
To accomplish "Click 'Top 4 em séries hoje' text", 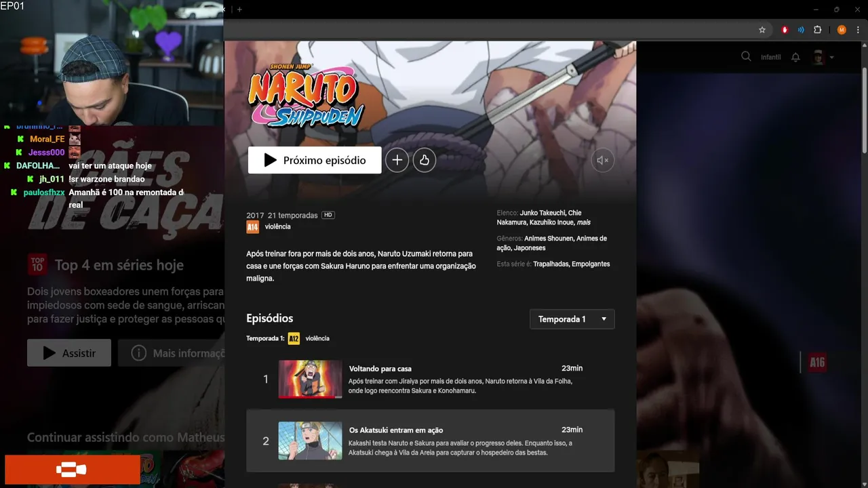I will pyautogui.click(x=119, y=265).
